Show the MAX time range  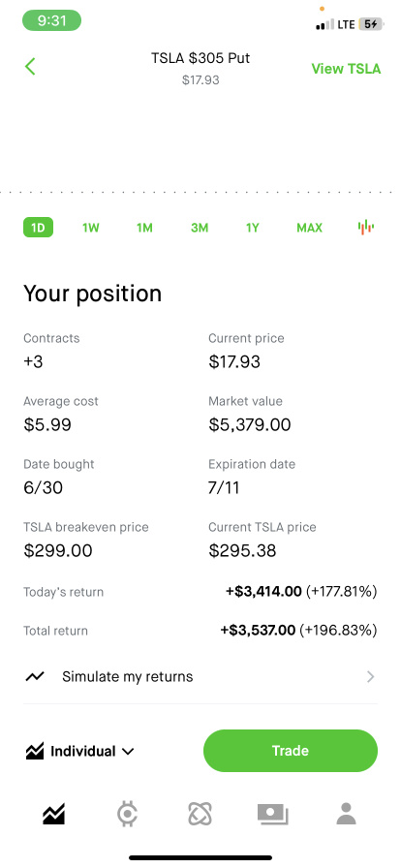pos(309,228)
